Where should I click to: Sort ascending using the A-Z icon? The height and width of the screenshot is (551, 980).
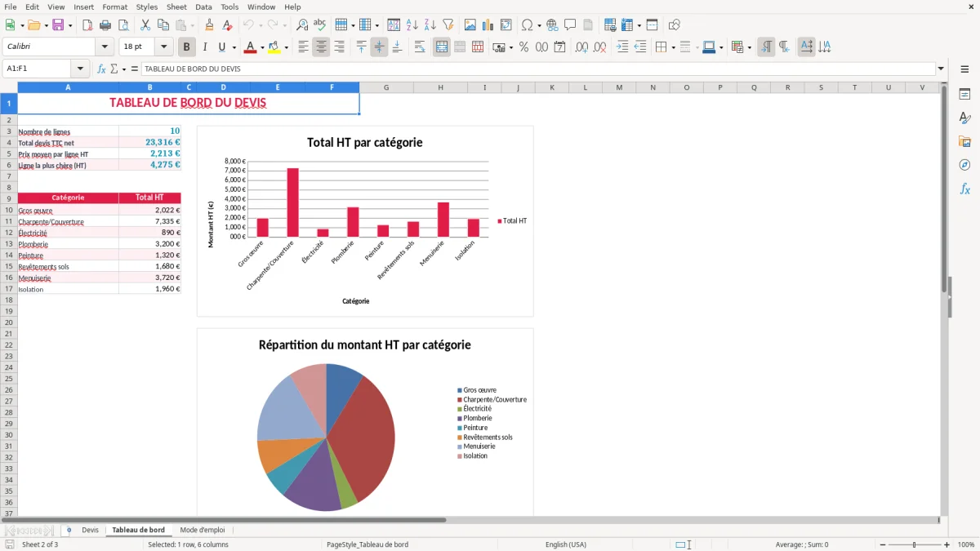[412, 25]
